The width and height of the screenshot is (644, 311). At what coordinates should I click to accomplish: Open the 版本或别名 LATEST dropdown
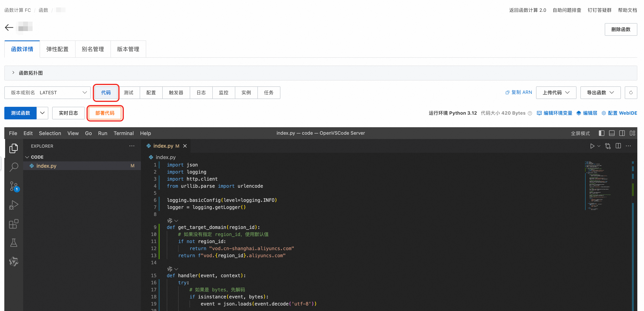pos(47,93)
